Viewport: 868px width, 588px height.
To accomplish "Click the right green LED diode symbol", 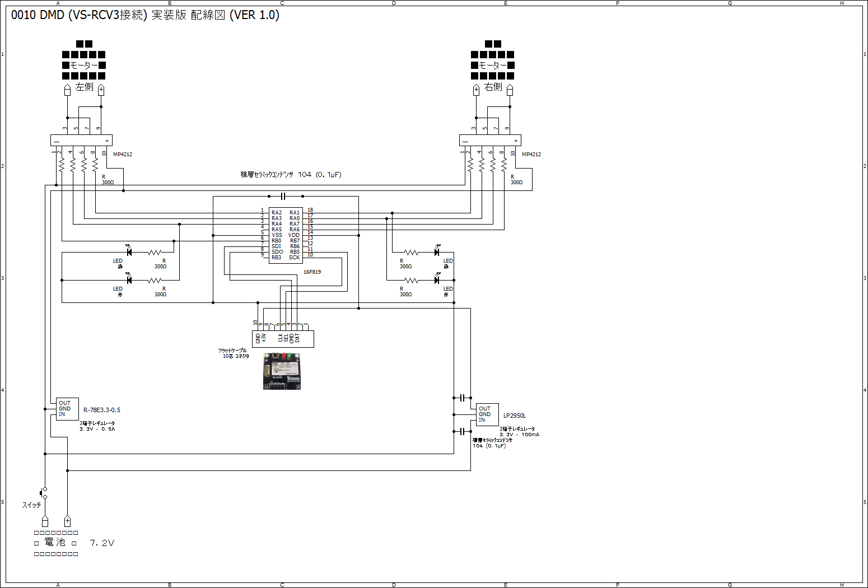I will [437, 252].
